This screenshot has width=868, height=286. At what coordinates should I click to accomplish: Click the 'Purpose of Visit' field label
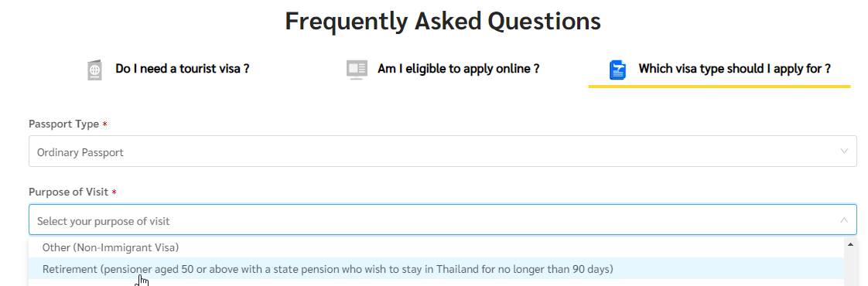(x=68, y=192)
